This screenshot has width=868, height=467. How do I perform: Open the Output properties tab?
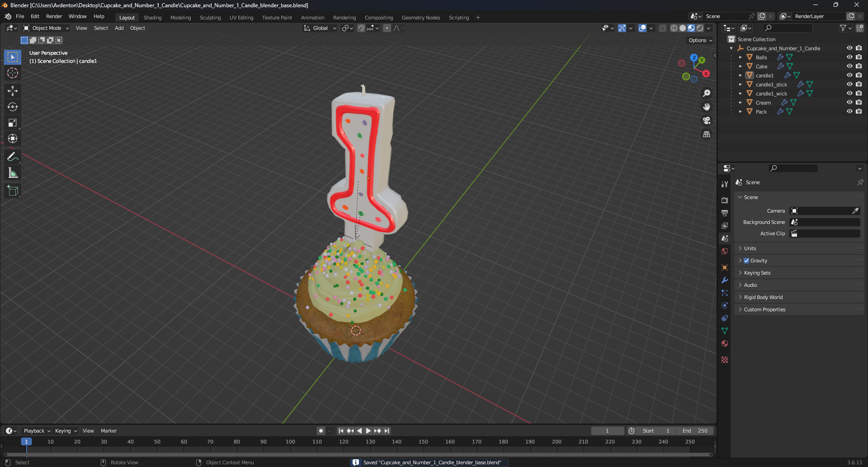[x=725, y=213]
